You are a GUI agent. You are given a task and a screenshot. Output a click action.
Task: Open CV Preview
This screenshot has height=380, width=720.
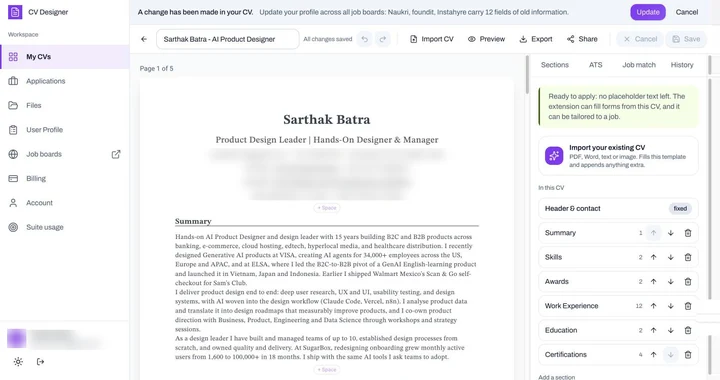pyautogui.click(x=486, y=39)
